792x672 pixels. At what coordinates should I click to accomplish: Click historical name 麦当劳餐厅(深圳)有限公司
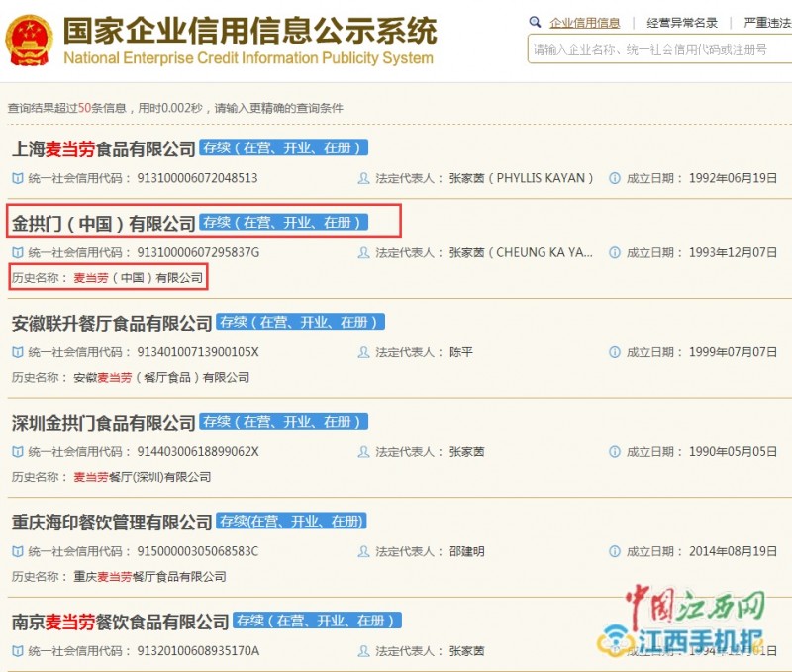click(143, 477)
